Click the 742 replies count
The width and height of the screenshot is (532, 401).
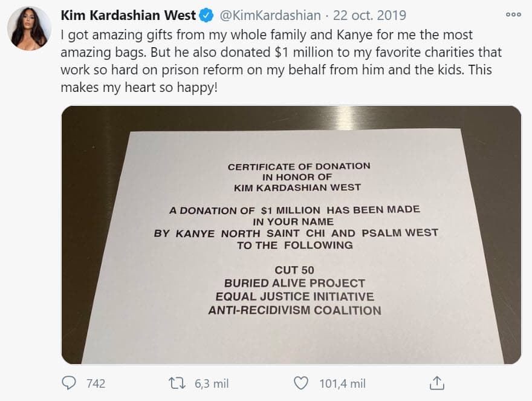96,383
